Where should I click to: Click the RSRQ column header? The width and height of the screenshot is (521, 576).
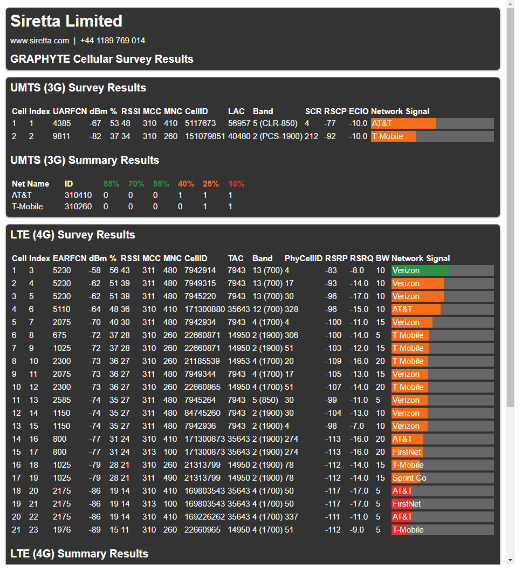coord(362,258)
